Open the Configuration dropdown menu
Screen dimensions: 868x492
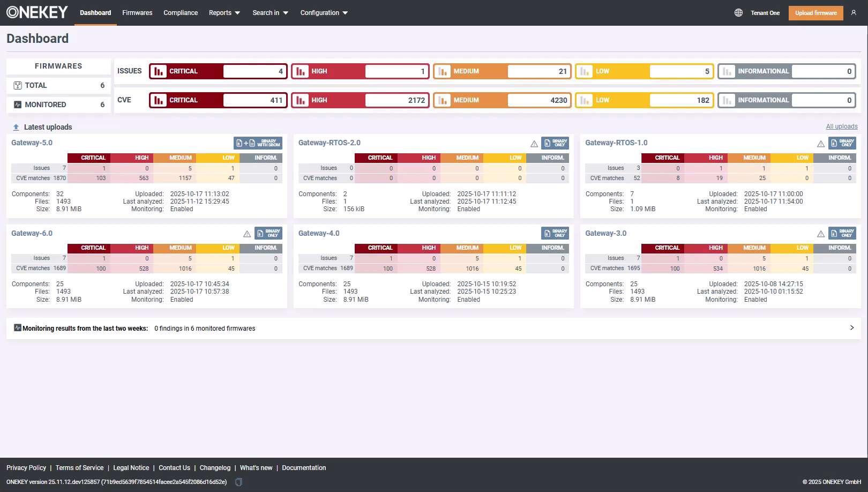[x=324, y=13]
